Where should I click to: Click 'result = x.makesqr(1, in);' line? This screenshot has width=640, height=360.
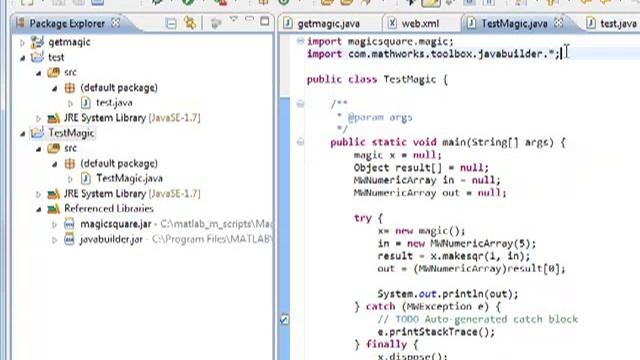coord(453,256)
